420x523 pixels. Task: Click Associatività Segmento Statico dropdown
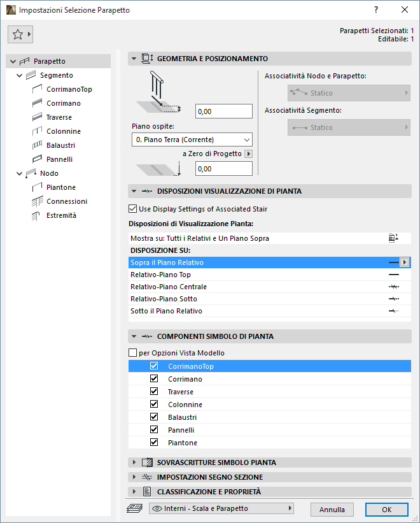tap(349, 127)
